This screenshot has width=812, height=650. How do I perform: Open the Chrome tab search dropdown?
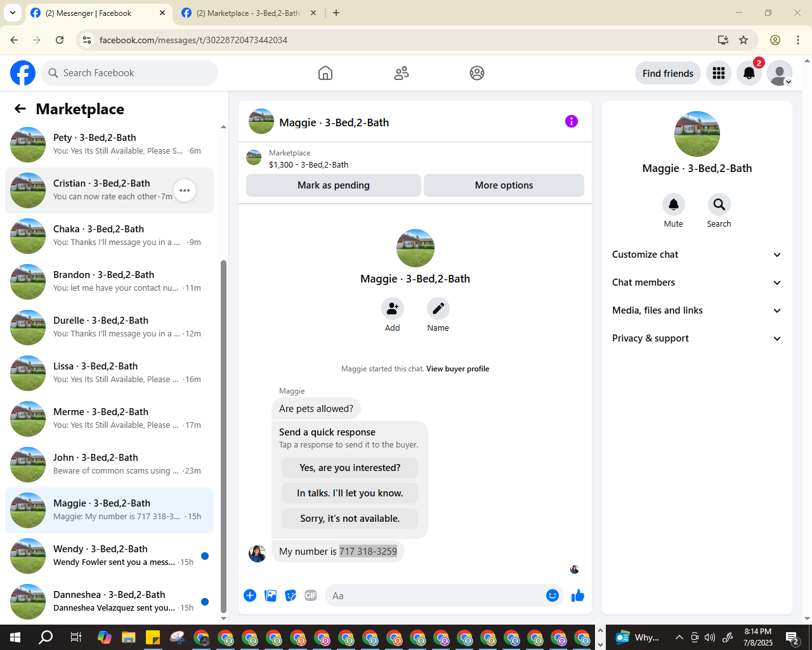pyautogui.click(x=13, y=13)
